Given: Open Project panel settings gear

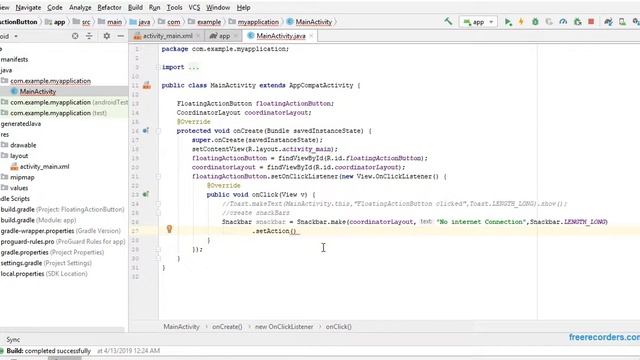Looking at the screenshot, I should (x=107, y=36).
